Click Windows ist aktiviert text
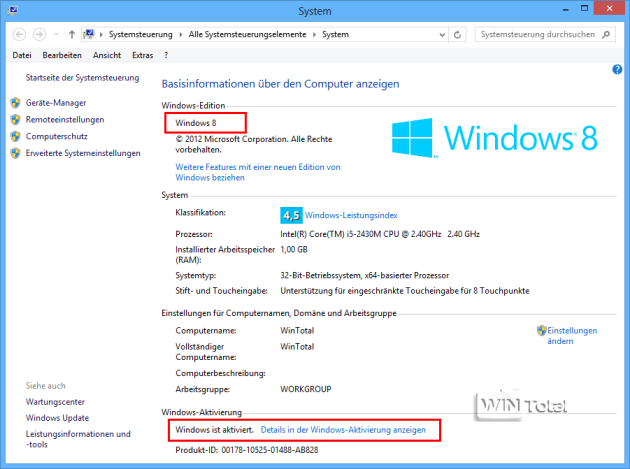 tap(215, 430)
